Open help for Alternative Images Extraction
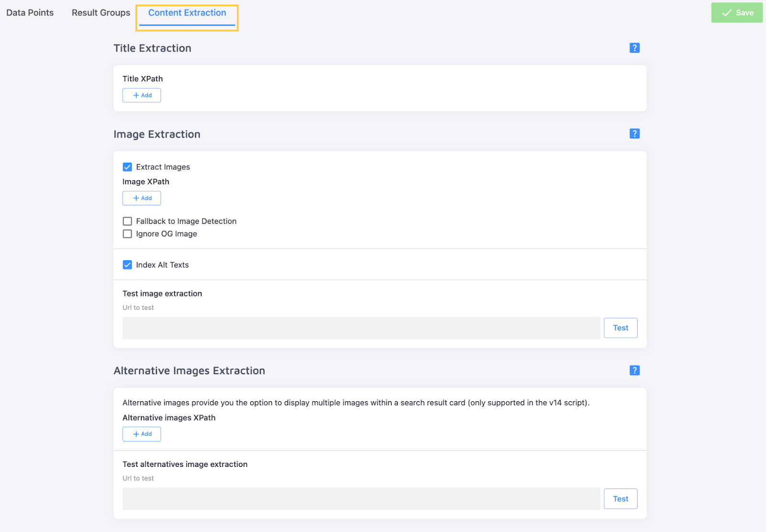766x532 pixels. [634, 370]
